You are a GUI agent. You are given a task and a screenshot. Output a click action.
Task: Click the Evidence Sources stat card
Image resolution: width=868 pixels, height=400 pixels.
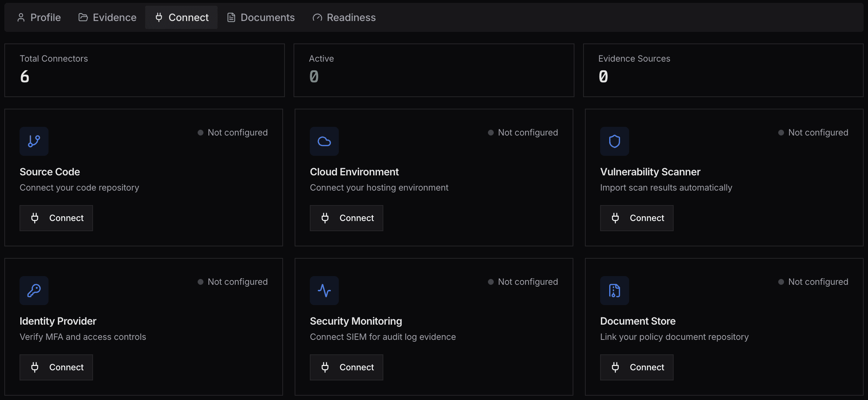click(x=723, y=70)
